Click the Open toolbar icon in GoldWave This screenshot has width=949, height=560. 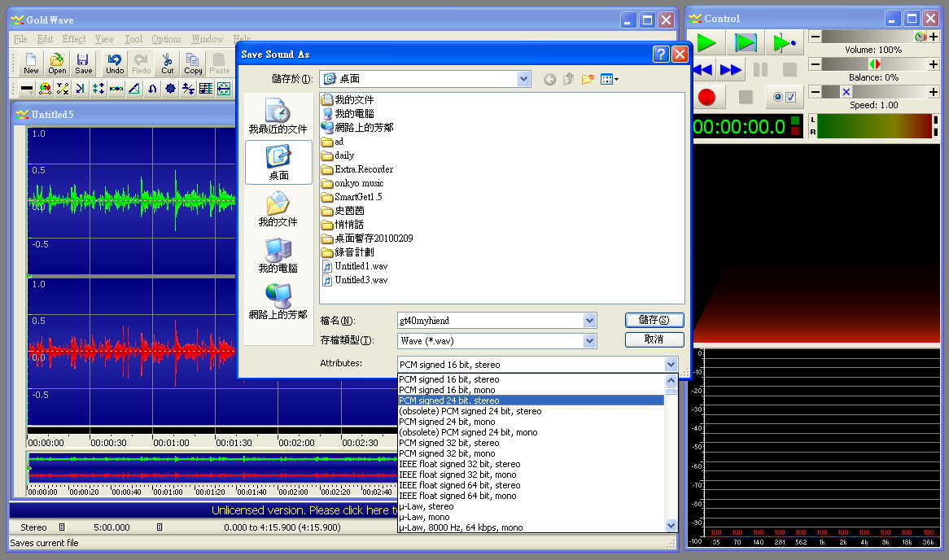pyautogui.click(x=57, y=63)
